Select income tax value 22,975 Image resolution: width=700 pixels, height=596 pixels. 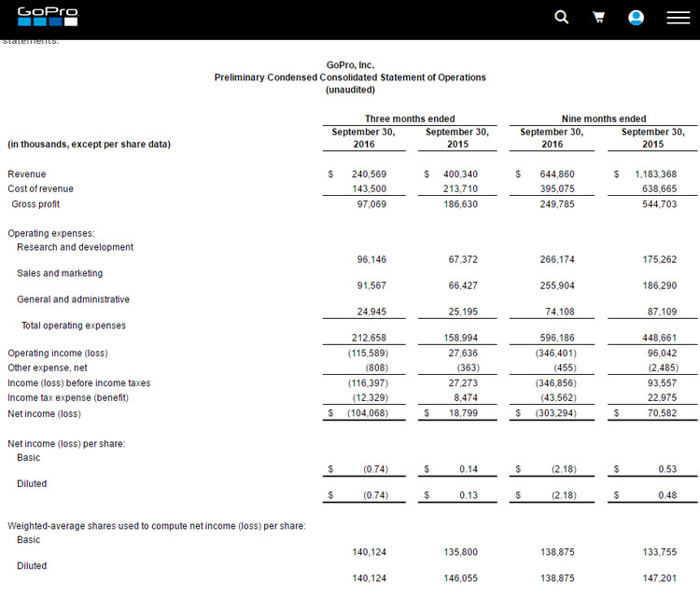(x=662, y=397)
